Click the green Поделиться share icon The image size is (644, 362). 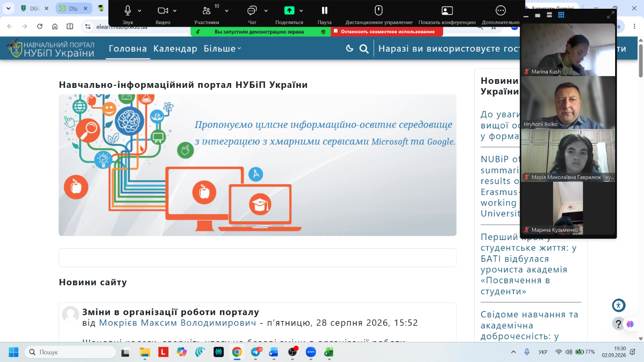coord(289,10)
